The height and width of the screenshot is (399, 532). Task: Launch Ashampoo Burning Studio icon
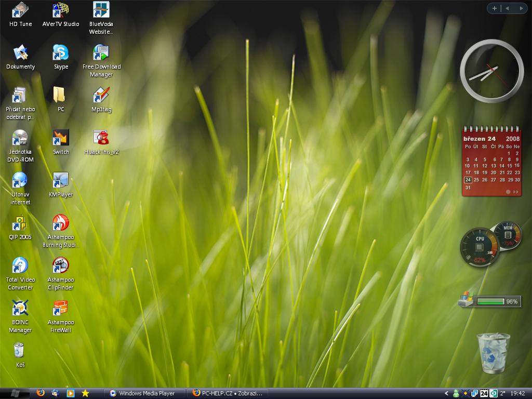click(x=61, y=223)
